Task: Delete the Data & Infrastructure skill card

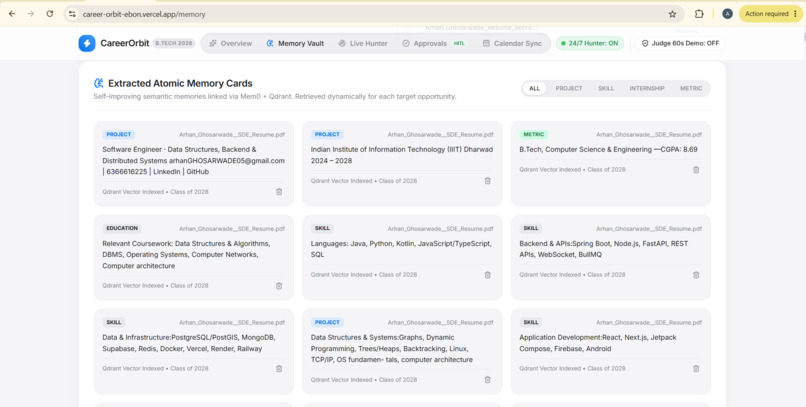Action: (x=279, y=368)
